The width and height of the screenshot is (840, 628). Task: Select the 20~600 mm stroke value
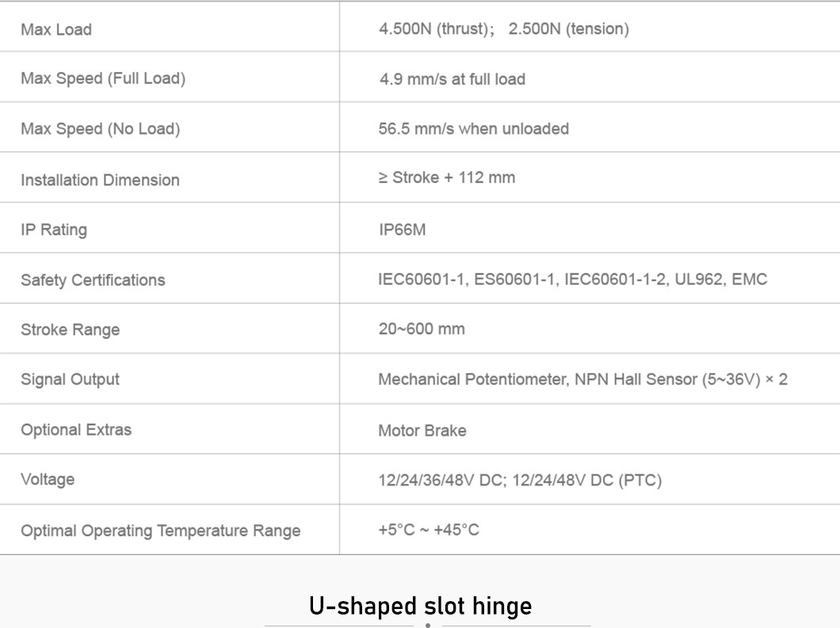click(x=422, y=329)
